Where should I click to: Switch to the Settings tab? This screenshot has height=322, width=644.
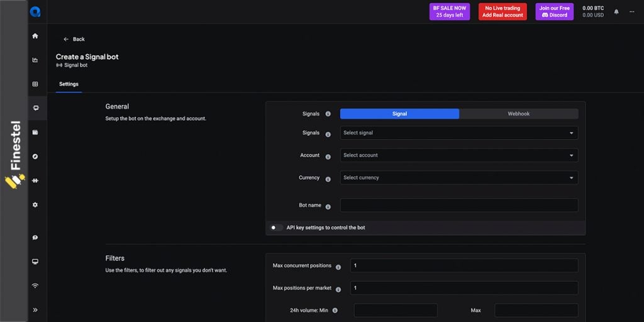[69, 84]
